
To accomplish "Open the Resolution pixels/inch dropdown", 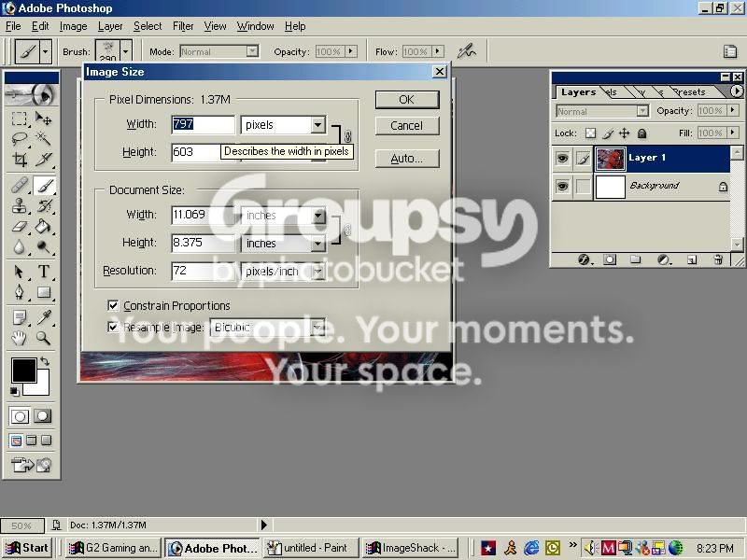I will click(317, 272).
